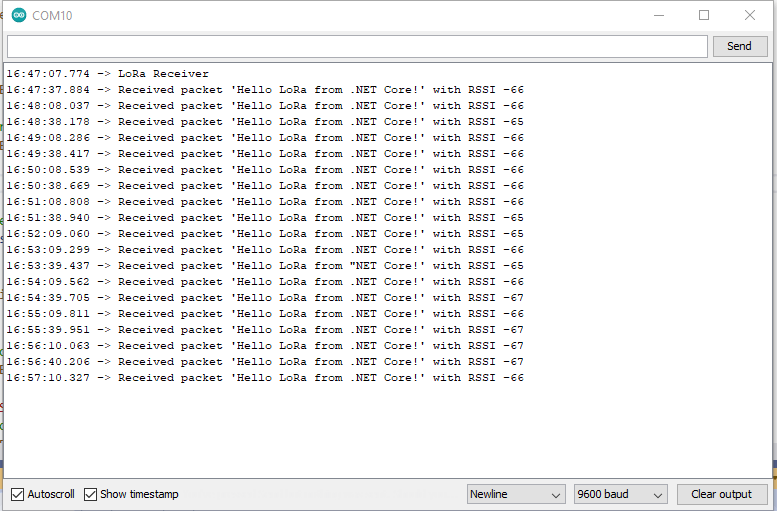Click the COM10 title bar text

point(52,15)
